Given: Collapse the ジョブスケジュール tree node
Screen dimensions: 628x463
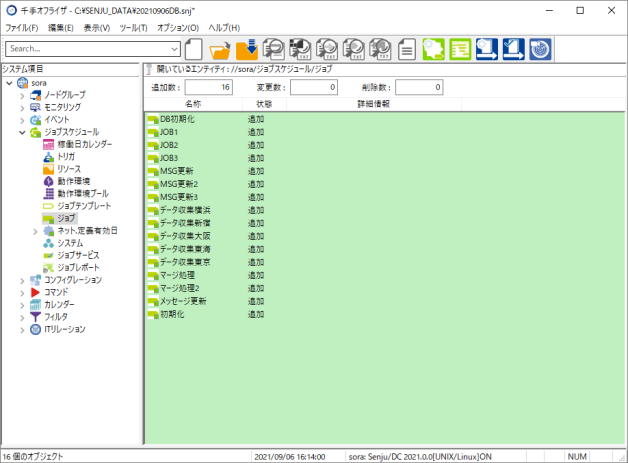Looking at the screenshot, I should [x=22, y=132].
